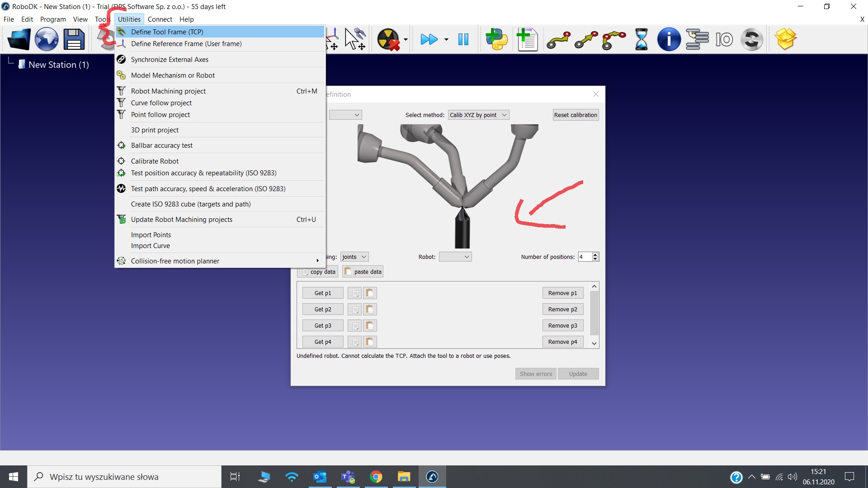This screenshot has height=488, width=868.
Task: Click the Fast simulation double-arrow icon
Action: pos(429,39)
